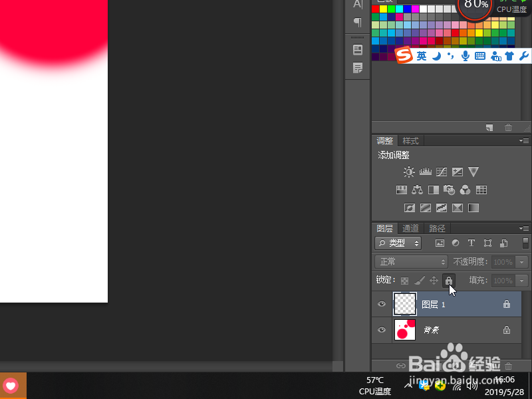Add an Invert adjustment layer
Screen dimensions: 532x399
410,207
